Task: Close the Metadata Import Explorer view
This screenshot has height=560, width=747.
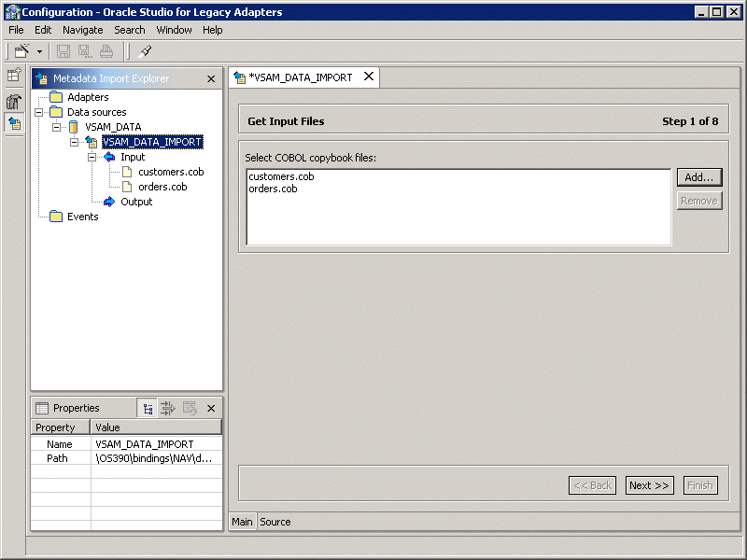Action: point(211,79)
